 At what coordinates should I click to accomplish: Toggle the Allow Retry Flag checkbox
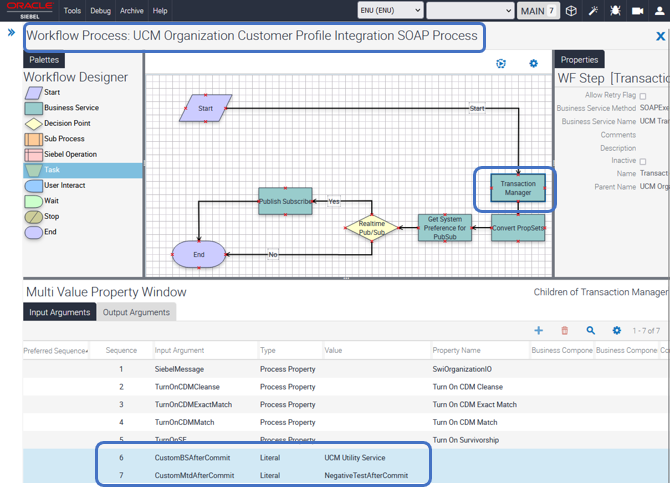click(x=643, y=96)
